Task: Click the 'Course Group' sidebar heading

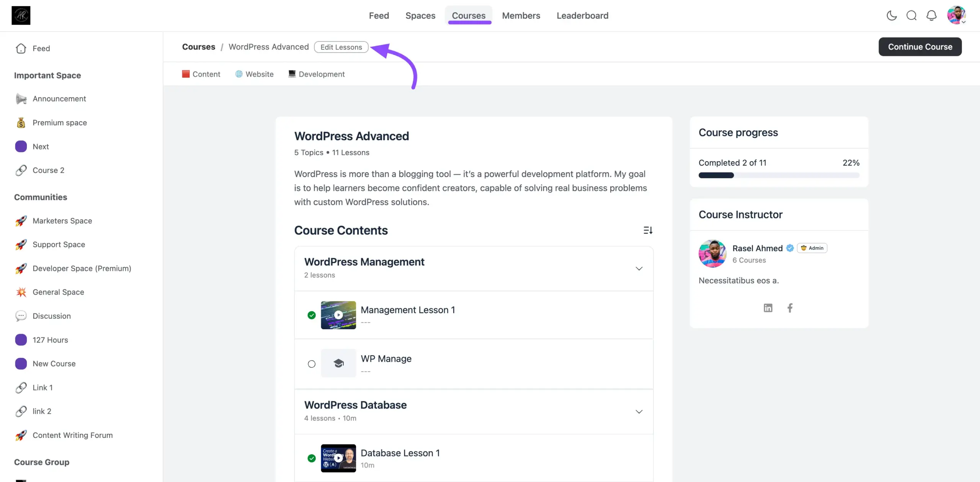Action: coord(42,462)
